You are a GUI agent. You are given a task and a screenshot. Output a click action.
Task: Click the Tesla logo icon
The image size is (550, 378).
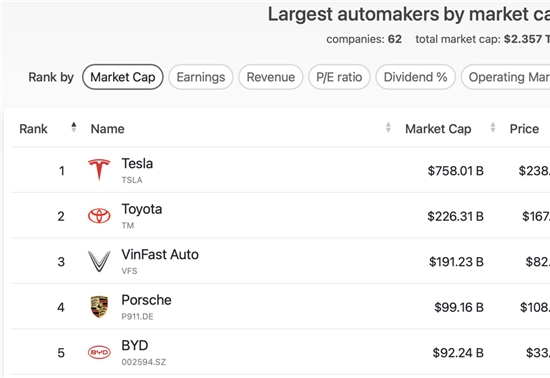99,170
